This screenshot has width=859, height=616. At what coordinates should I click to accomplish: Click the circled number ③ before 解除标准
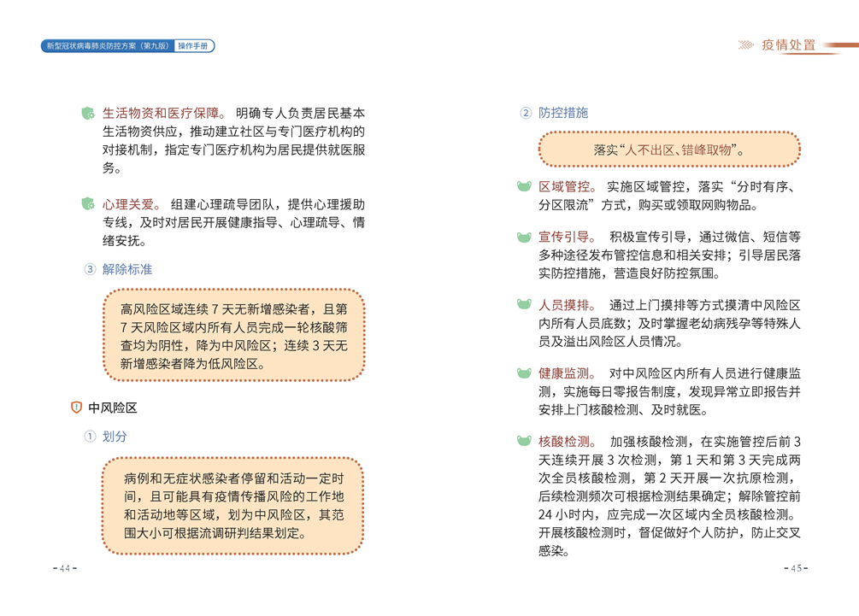click(x=90, y=269)
